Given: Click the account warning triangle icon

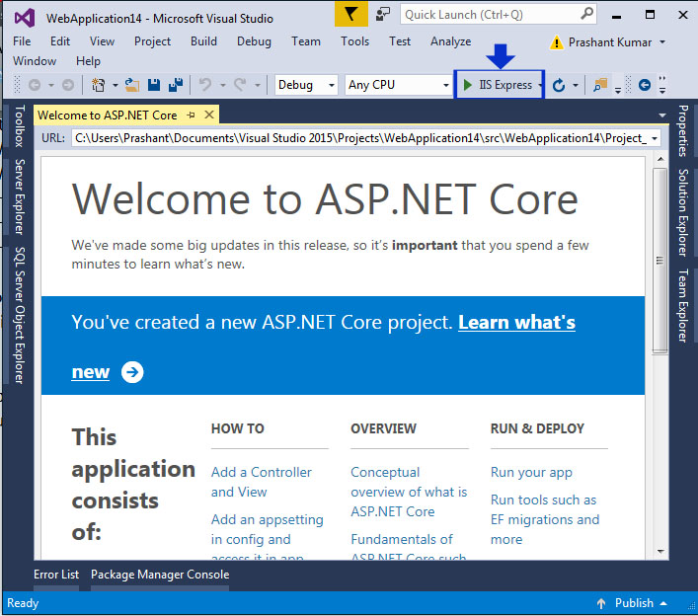Looking at the screenshot, I should tap(557, 42).
